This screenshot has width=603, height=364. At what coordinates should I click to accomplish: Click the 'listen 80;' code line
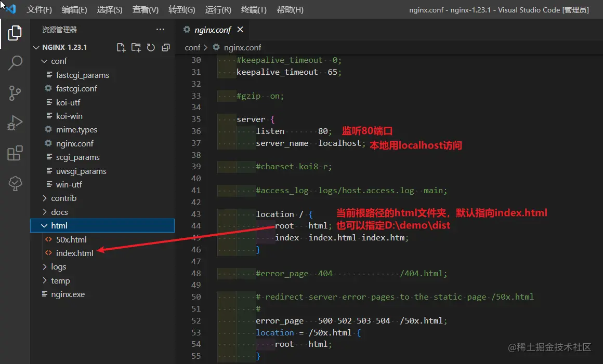294,131
